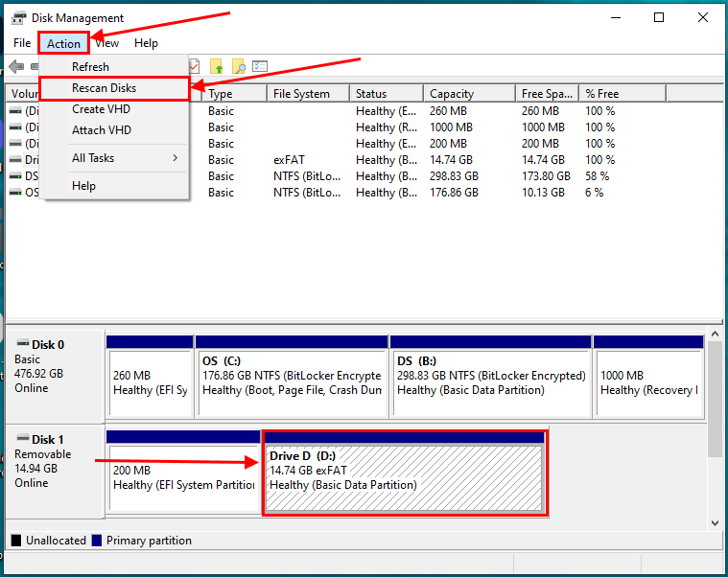Click the '58 %' free cell
This screenshot has height=577, width=728.
point(597,176)
